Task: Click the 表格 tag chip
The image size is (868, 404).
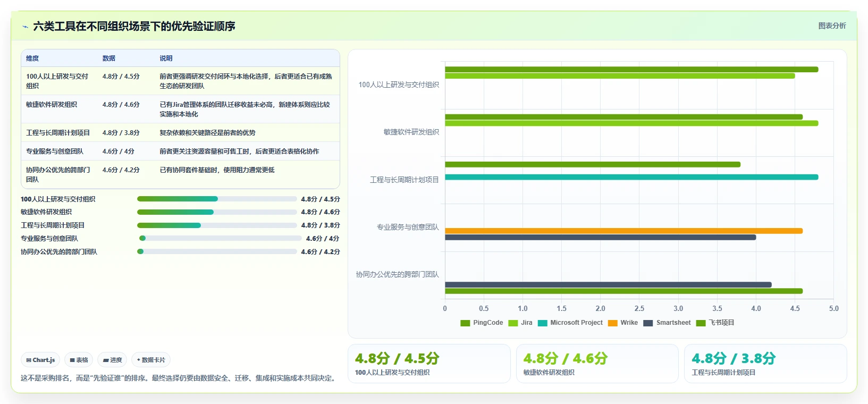Action: 79,360
